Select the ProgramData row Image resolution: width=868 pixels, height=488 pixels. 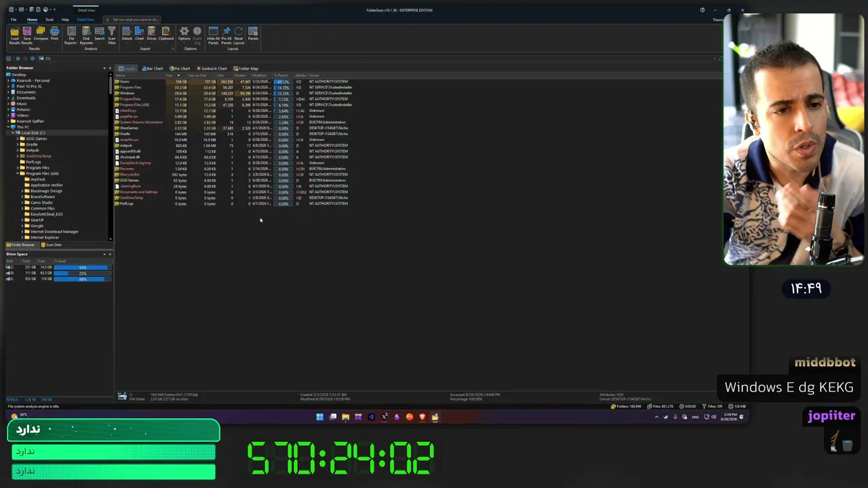pyautogui.click(x=233, y=99)
